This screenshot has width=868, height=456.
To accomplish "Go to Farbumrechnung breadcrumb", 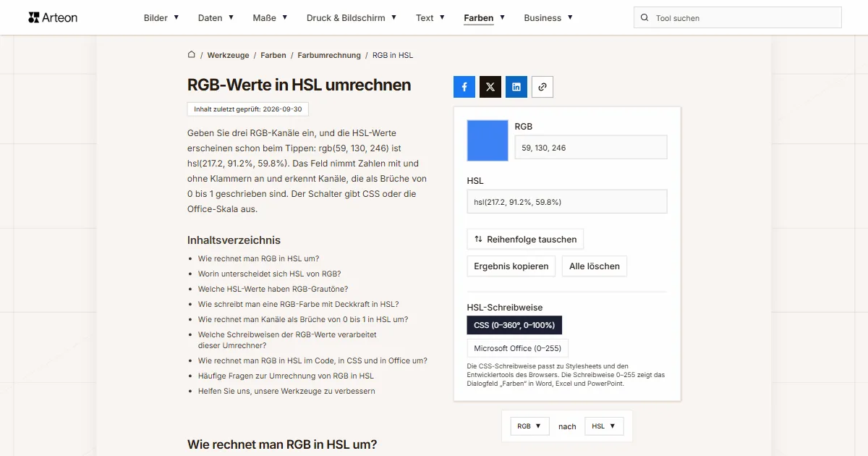I will coord(329,55).
